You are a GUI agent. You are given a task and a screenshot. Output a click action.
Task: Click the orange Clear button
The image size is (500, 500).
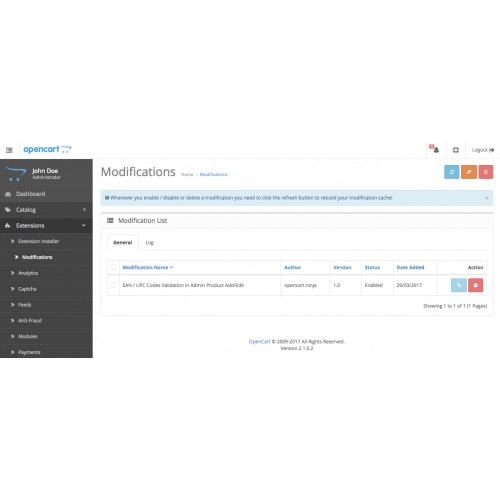(469, 172)
